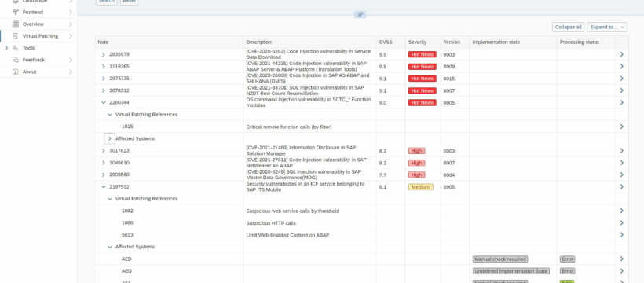Open details arrow for note 3046610
644x283 pixels.
click(621, 163)
